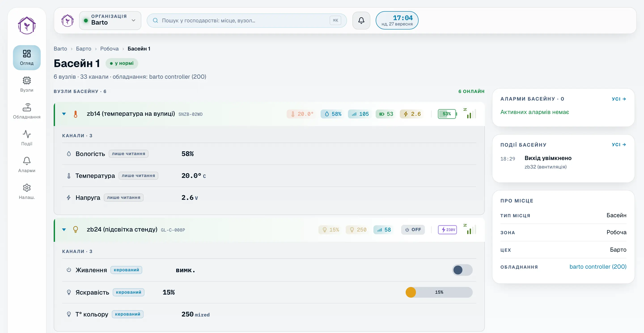Click the ⌘K shortcut badge
Image resolution: width=644 pixels, height=333 pixels.
click(335, 21)
